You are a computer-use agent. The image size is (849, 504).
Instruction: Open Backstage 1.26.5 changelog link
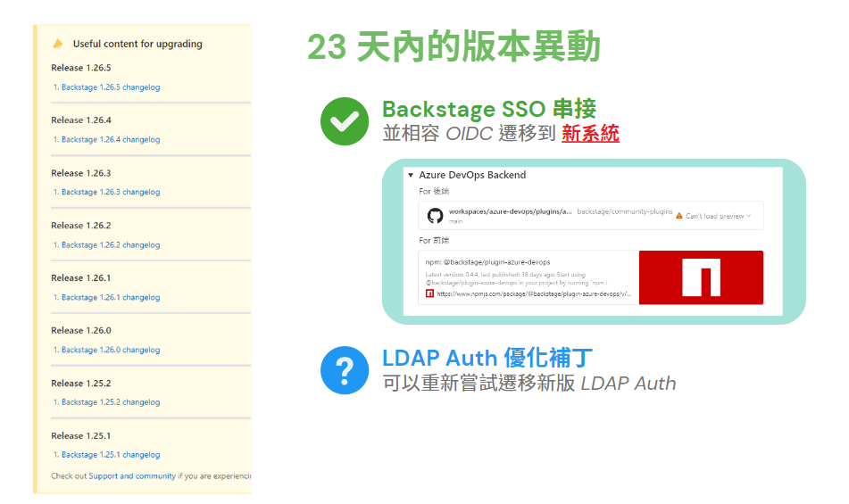[111, 87]
